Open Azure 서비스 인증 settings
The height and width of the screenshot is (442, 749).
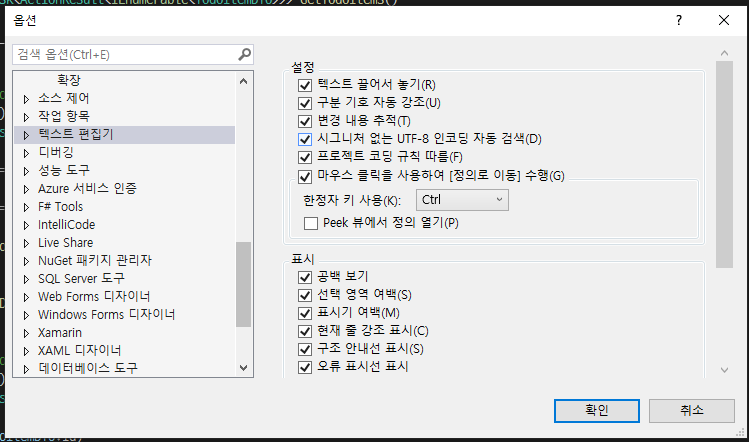tap(87, 189)
